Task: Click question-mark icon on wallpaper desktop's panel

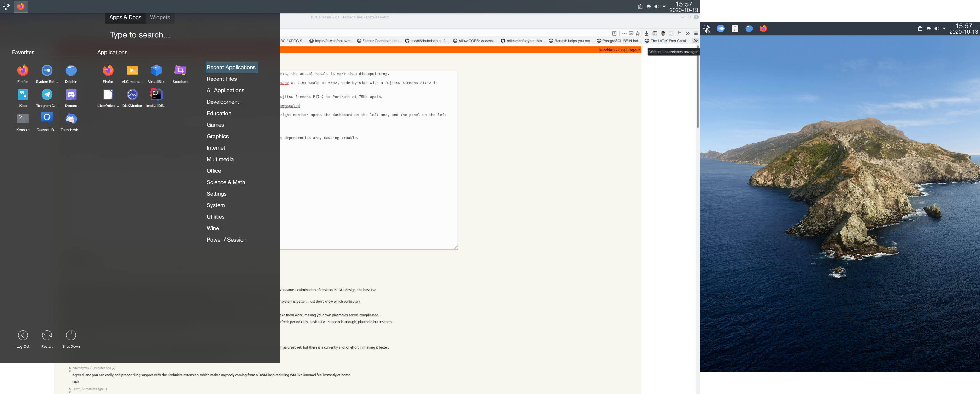Action: [735, 28]
